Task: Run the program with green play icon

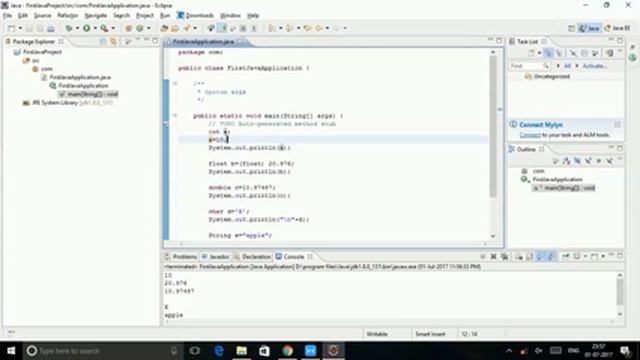Action: click(87, 28)
